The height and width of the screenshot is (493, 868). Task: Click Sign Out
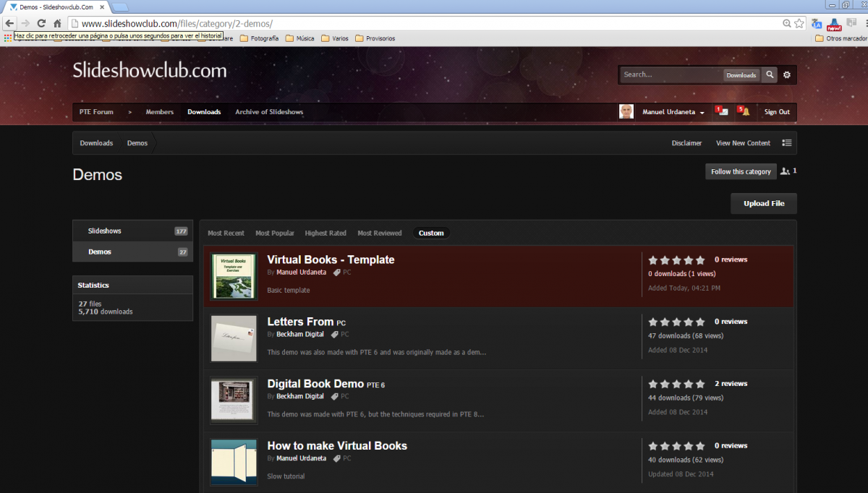777,112
